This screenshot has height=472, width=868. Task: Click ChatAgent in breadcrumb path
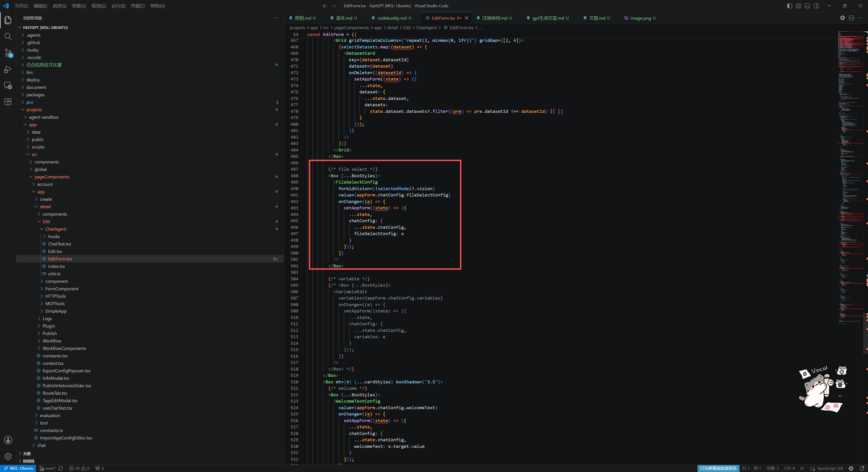click(x=426, y=28)
